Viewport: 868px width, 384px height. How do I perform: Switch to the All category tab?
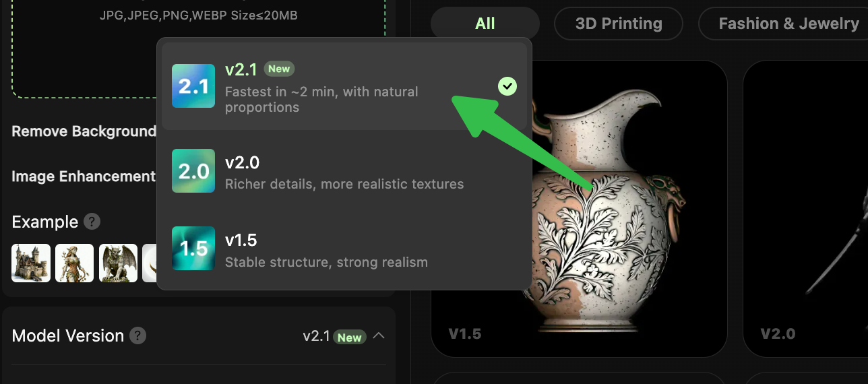(x=485, y=24)
